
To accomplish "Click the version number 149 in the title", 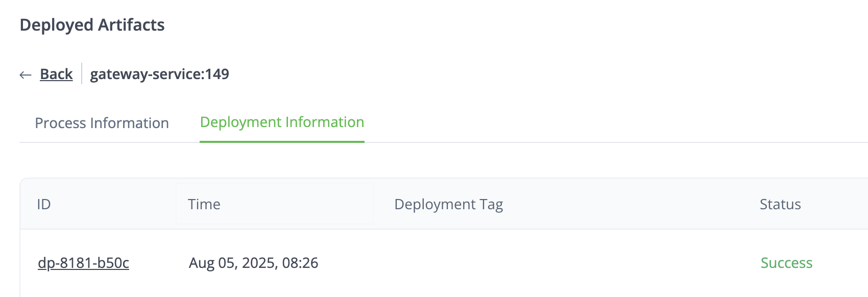I will tap(217, 74).
